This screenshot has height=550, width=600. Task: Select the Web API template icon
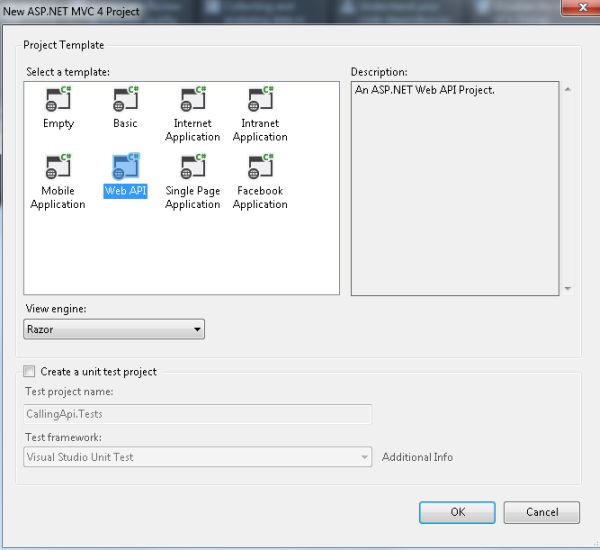coord(126,166)
